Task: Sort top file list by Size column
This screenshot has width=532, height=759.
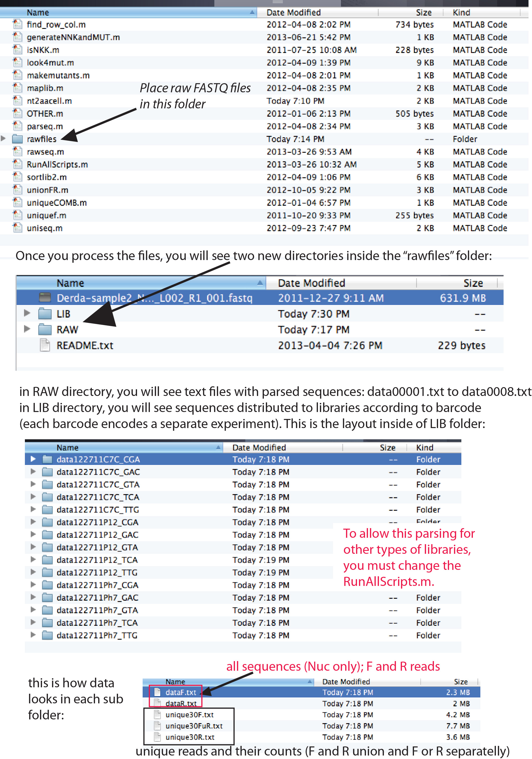Action: (x=410, y=12)
